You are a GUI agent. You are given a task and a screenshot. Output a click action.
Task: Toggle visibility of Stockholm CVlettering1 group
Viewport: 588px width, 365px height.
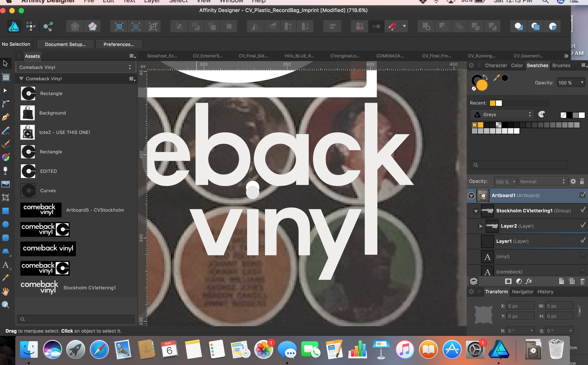pos(582,210)
